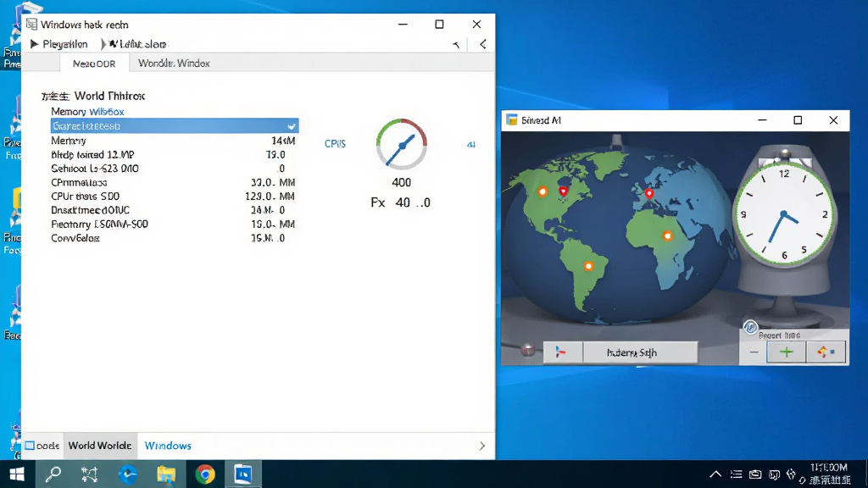Click the blue Wilsbox link next to Memory
Screen dimensions: 868x488
[107, 112]
